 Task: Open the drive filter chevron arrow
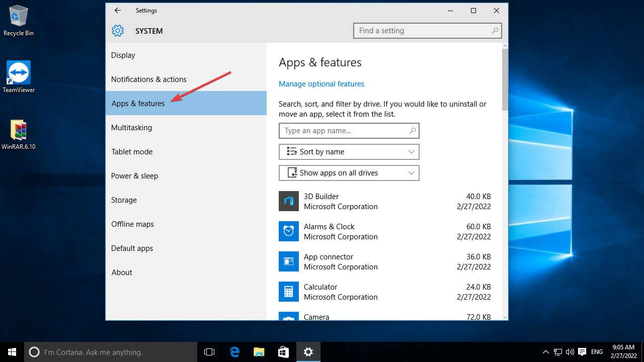411,172
